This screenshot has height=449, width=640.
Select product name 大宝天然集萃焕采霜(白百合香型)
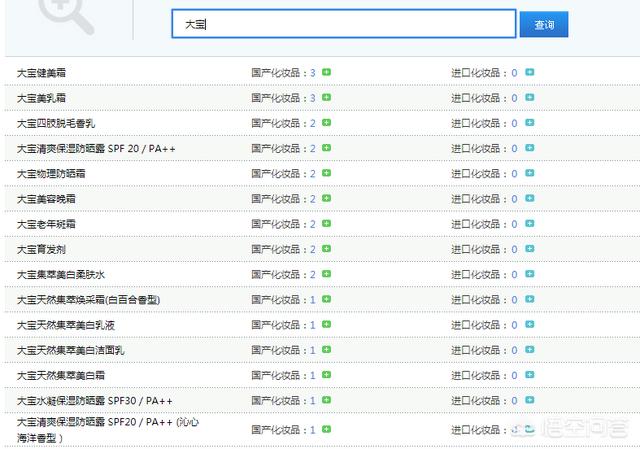(x=89, y=300)
